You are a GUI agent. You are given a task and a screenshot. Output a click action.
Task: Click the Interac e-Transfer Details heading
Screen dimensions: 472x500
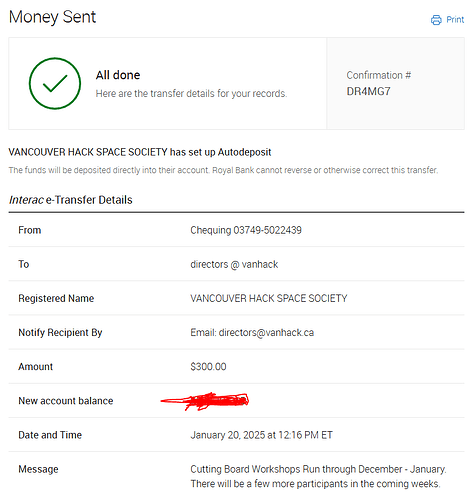71,200
